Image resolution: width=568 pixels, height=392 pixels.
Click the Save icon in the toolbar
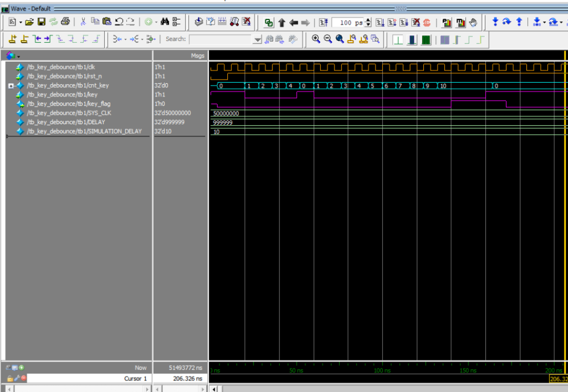(x=41, y=22)
